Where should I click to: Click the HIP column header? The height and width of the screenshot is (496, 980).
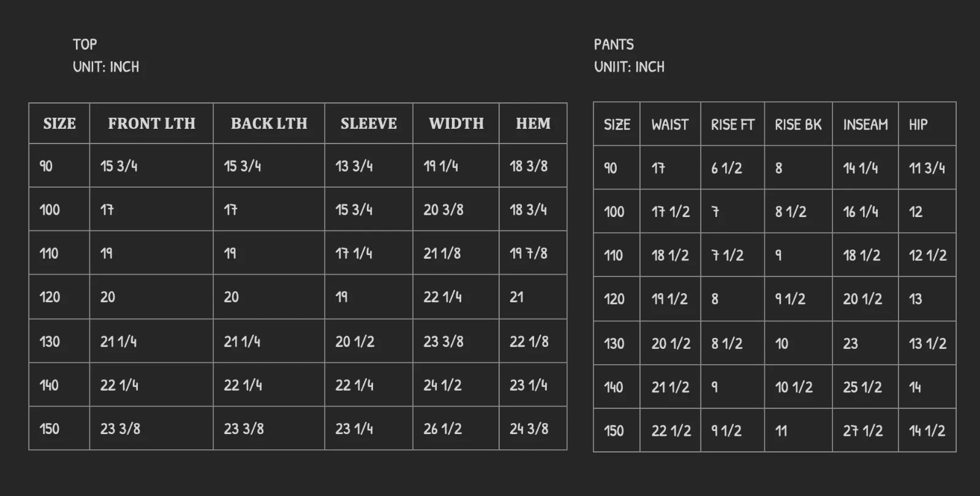918,125
